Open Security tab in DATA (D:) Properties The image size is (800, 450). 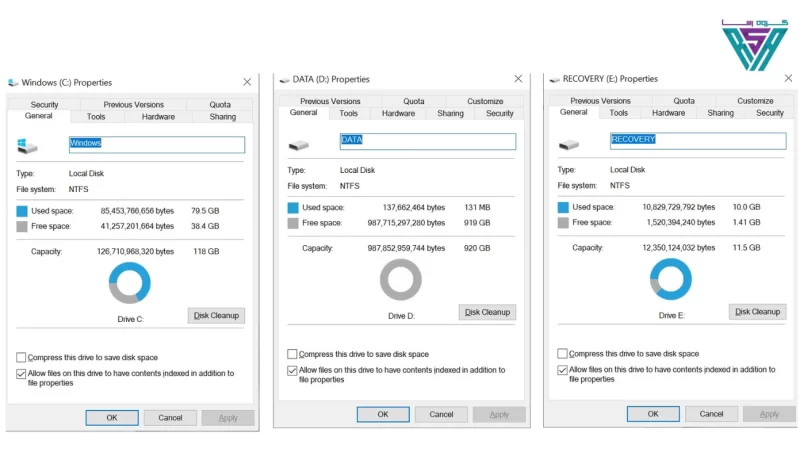click(x=499, y=114)
